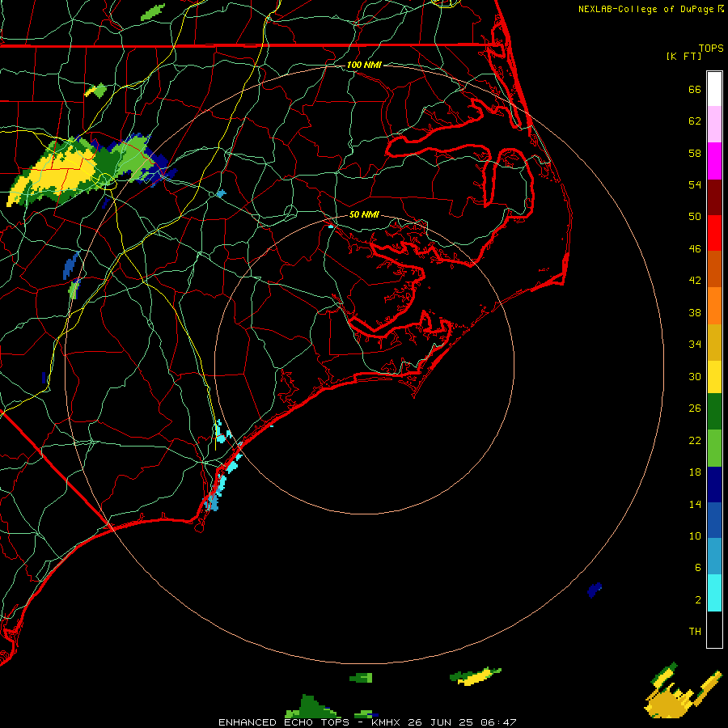Screen dimensions: 728x728
Task: Click the light pink swatch on the color bar
Action: (714, 125)
